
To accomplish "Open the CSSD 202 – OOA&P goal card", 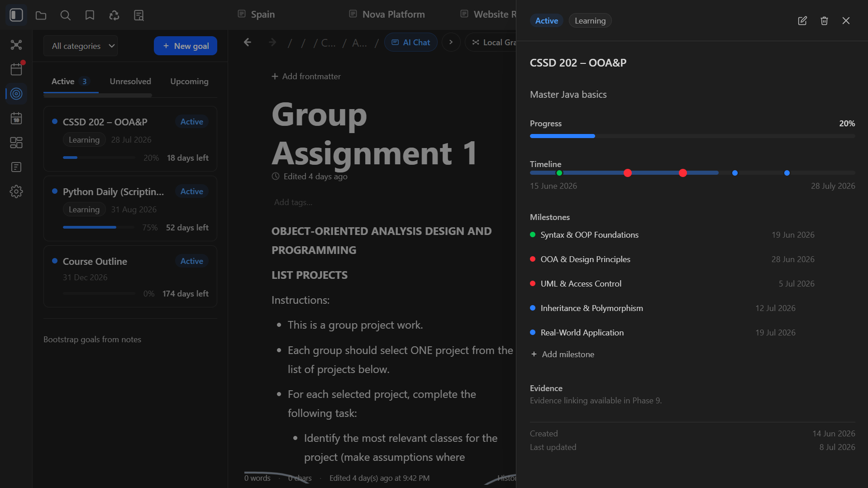I will [x=130, y=139].
